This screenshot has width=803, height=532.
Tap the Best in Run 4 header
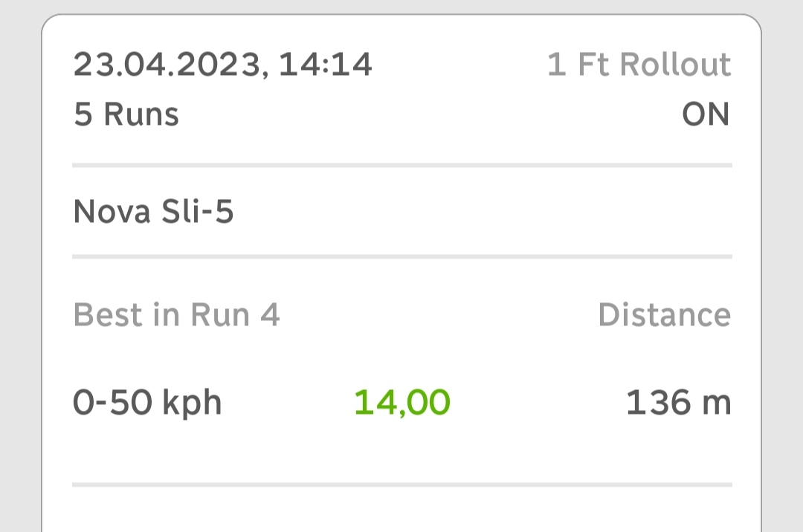click(176, 315)
